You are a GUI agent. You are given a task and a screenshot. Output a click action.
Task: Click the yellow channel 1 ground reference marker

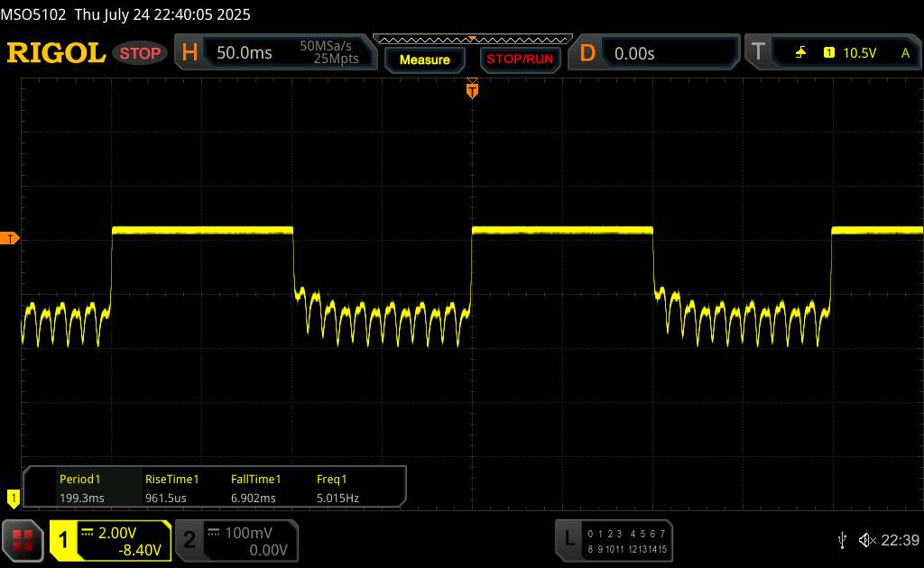[x=13, y=497]
